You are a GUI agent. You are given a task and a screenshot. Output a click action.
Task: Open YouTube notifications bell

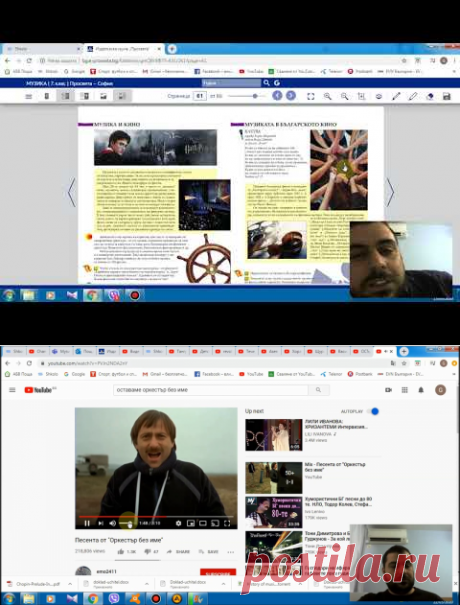[421, 390]
